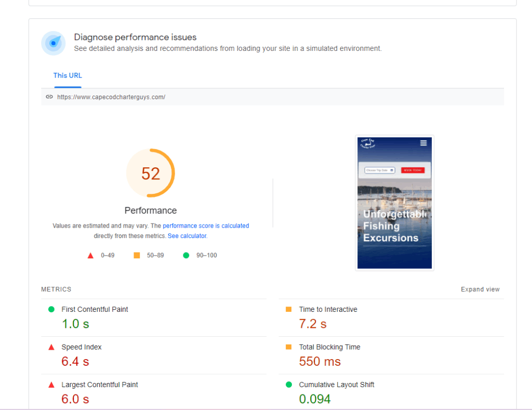
Task: Click the performance score gauge showing 52
Action: (151, 174)
